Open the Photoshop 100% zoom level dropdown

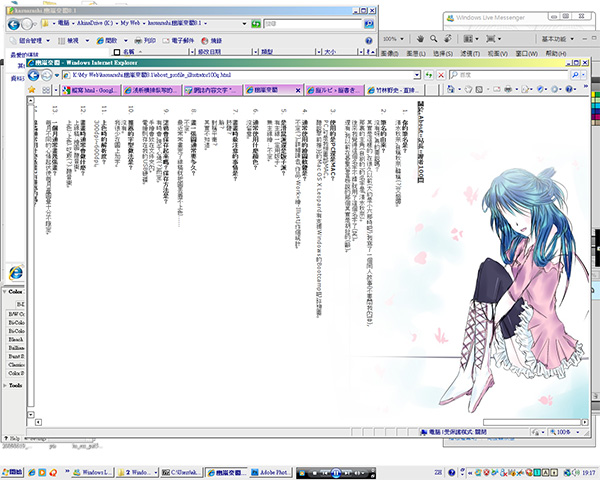[x=402, y=39]
